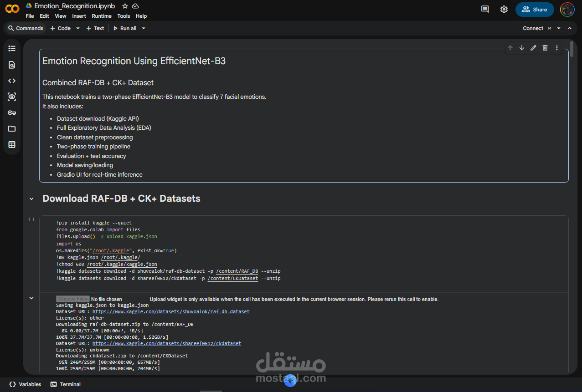Click the Choose Files upload button
Screen dimensions: 582x392
pyautogui.click(x=72, y=299)
